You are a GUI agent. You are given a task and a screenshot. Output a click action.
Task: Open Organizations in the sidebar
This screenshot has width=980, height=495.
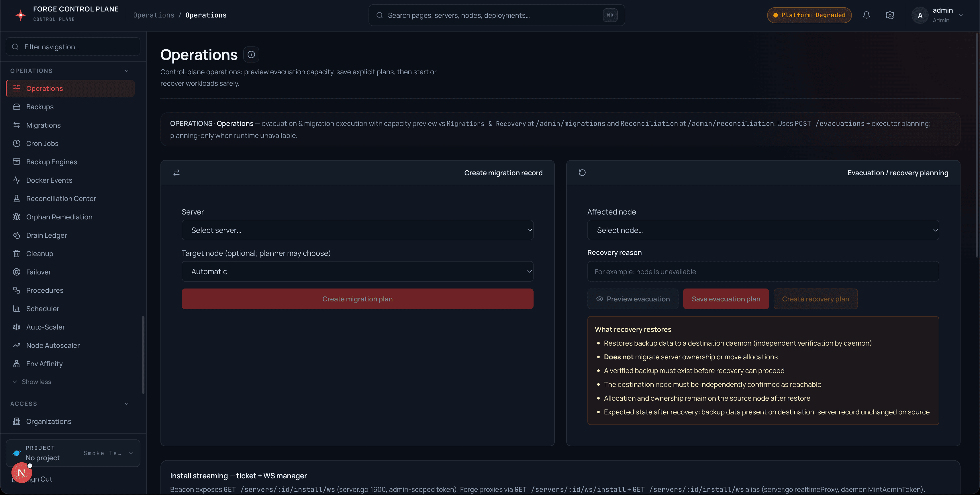click(x=70, y=421)
